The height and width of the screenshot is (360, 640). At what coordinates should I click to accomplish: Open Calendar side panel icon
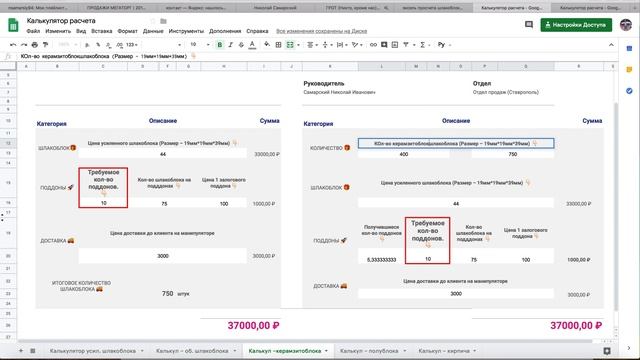point(629,49)
